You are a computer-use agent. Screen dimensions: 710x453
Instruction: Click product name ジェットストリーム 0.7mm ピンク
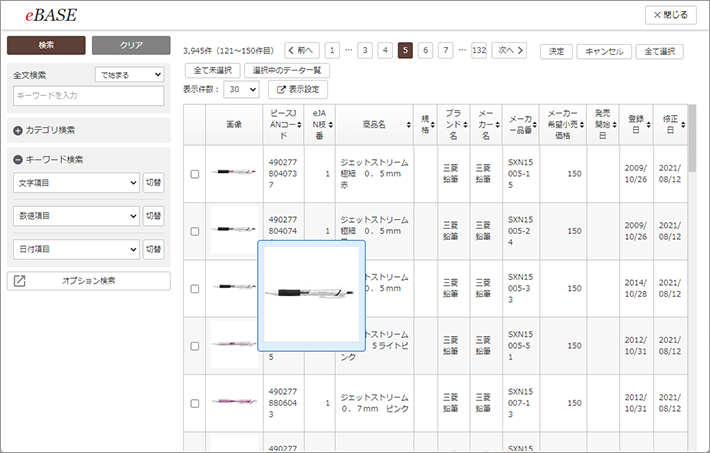(374, 403)
